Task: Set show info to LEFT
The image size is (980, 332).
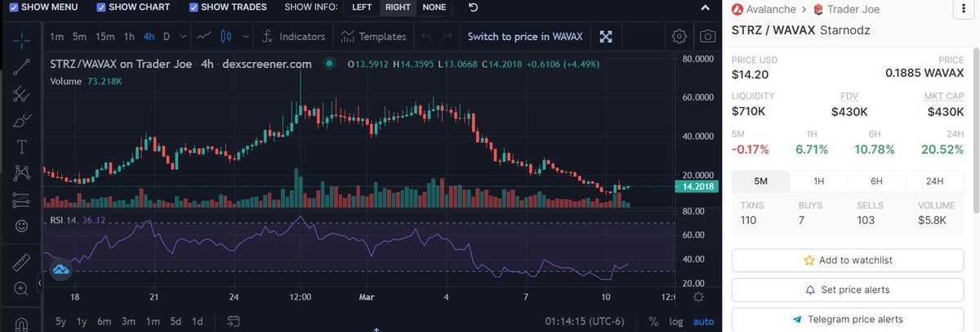Action: pyautogui.click(x=362, y=7)
